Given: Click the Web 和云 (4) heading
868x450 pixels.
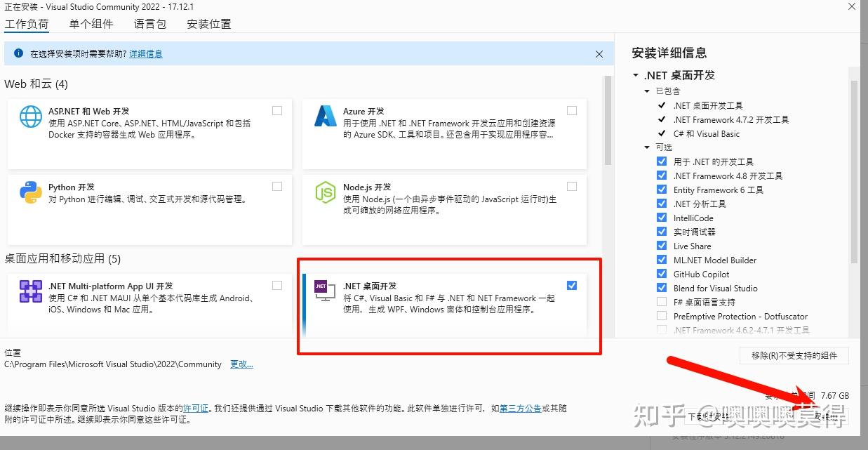Looking at the screenshot, I should pyautogui.click(x=36, y=84).
